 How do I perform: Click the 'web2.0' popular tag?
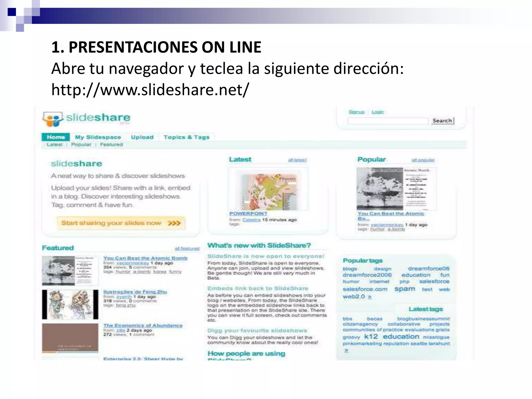click(x=354, y=297)
